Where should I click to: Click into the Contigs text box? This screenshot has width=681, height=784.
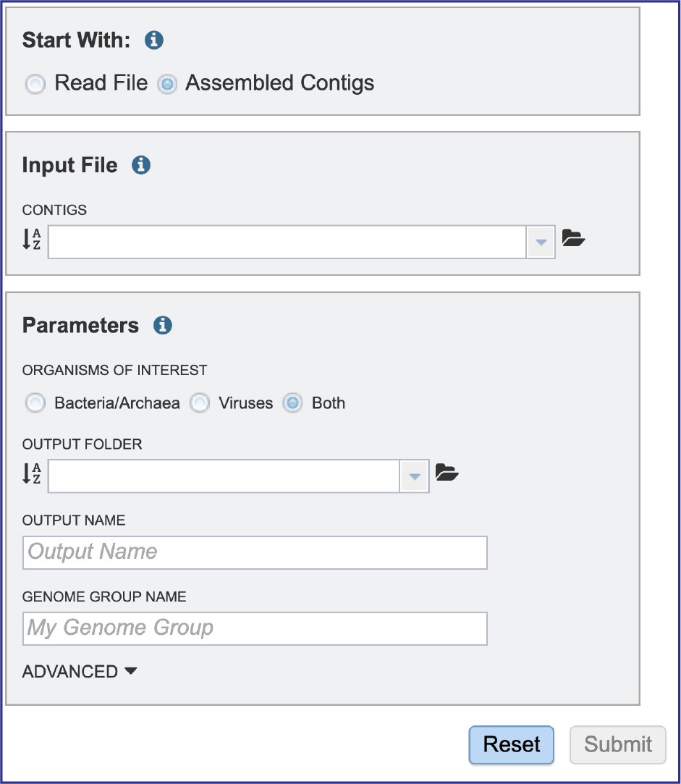coord(287,242)
